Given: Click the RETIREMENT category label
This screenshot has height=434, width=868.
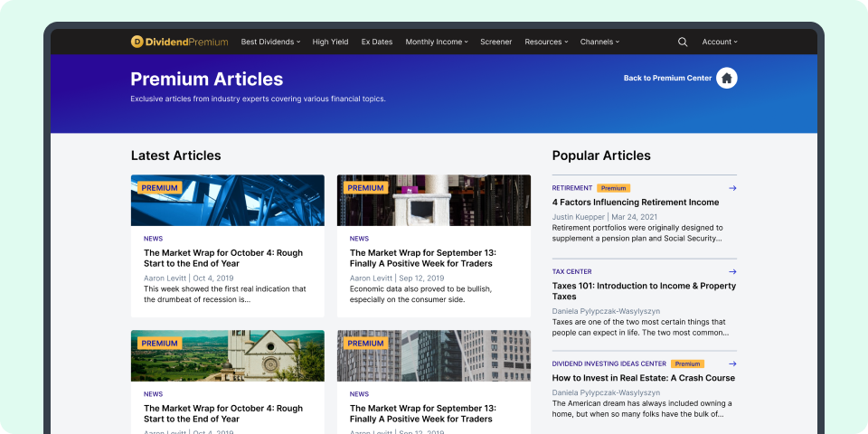Looking at the screenshot, I should 571,188.
